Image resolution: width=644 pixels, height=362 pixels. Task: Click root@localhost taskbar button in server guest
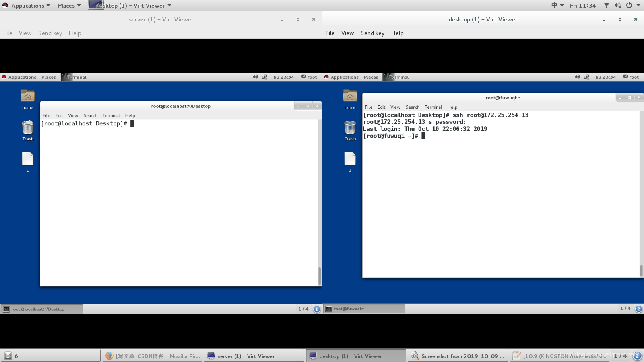pyautogui.click(x=42, y=309)
